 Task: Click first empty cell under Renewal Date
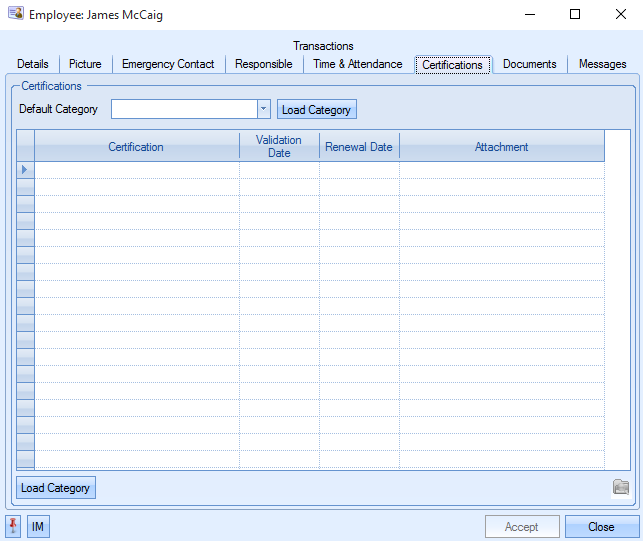[x=359, y=170]
